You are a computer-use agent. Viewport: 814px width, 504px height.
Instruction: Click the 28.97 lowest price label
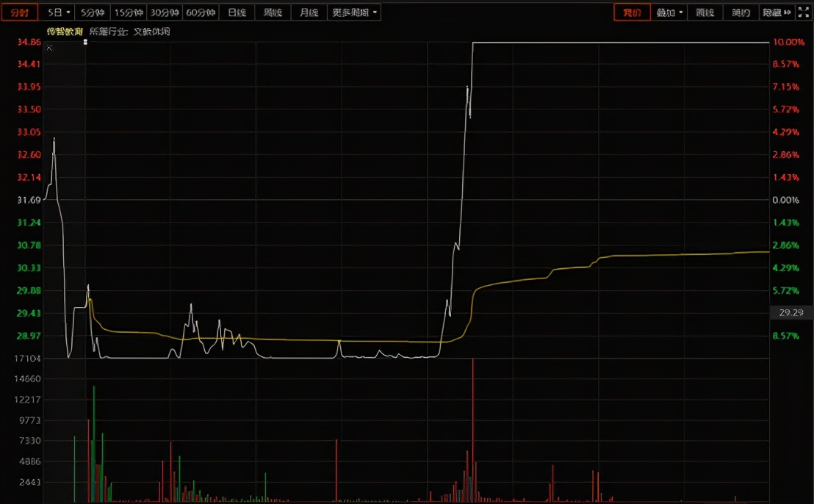click(x=29, y=336)
